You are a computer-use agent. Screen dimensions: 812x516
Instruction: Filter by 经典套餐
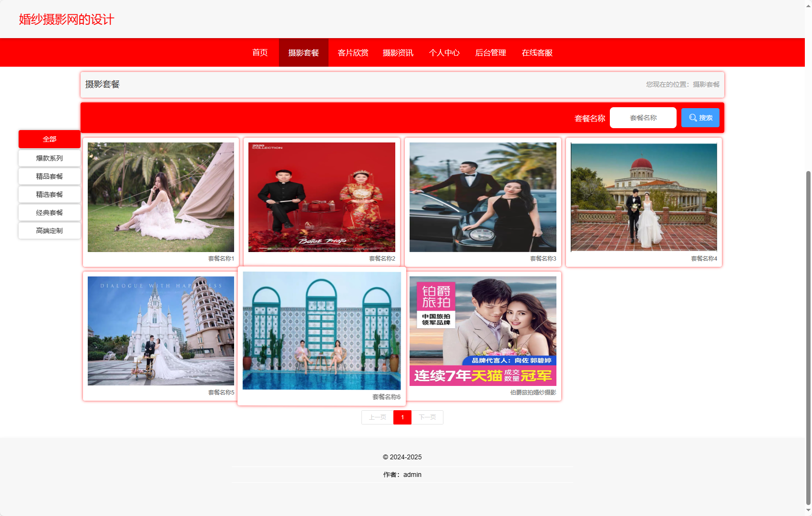[x=50, y=212]
